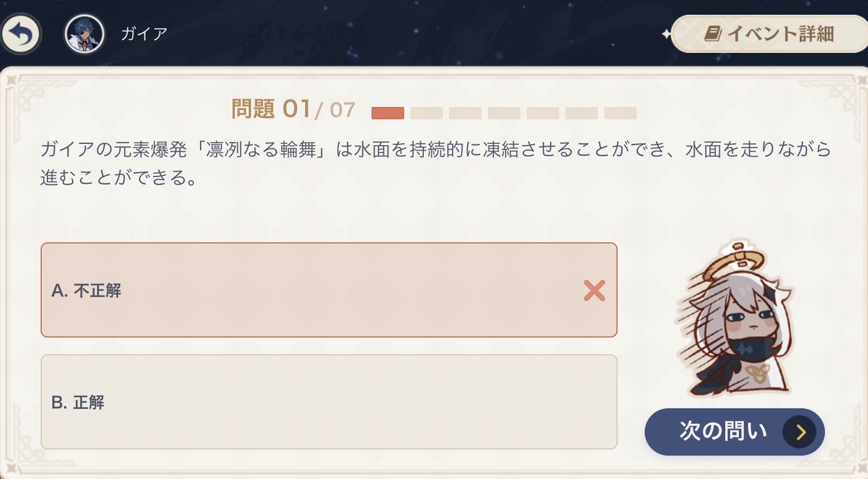868x479 pixels.
Task: Click the red X mark on answer A
Action: [x=594, y=290]
